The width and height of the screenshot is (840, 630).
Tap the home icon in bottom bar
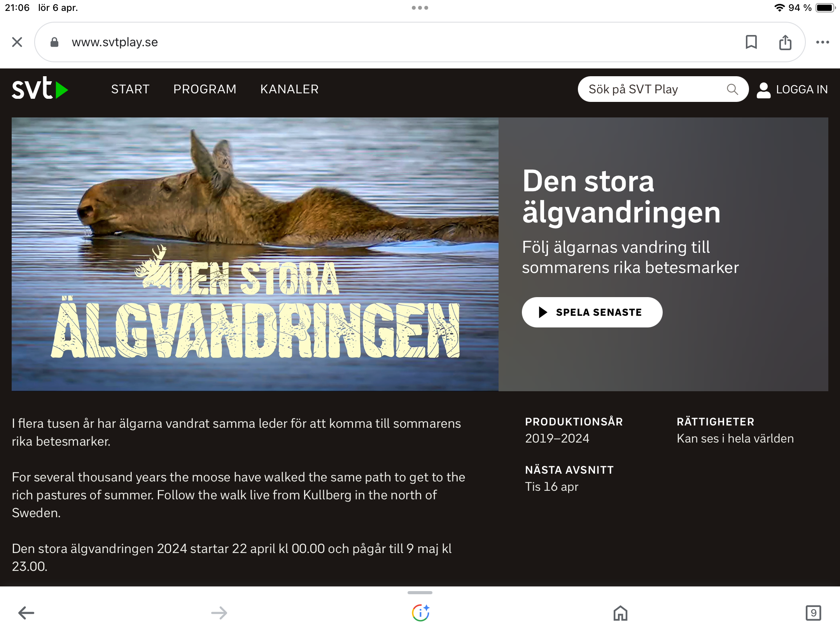(x=620, y=613)
